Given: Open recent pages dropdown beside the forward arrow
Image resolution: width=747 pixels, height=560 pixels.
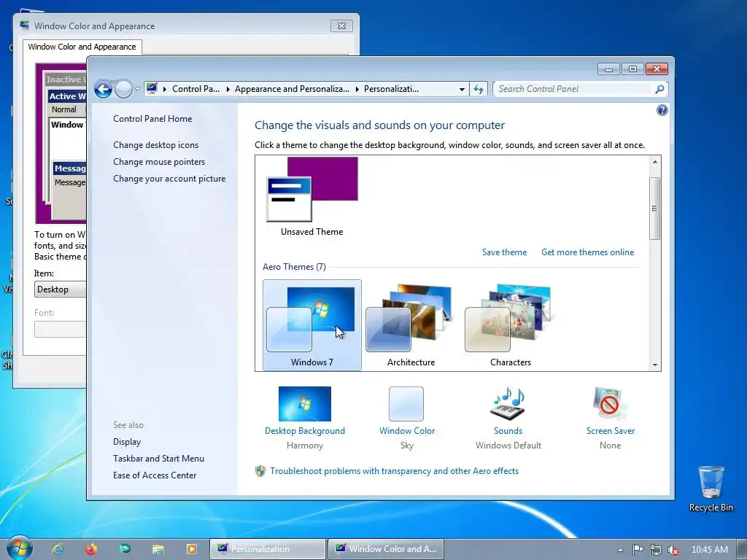Looking at the screenshot, I should click(x=137, y=88).
